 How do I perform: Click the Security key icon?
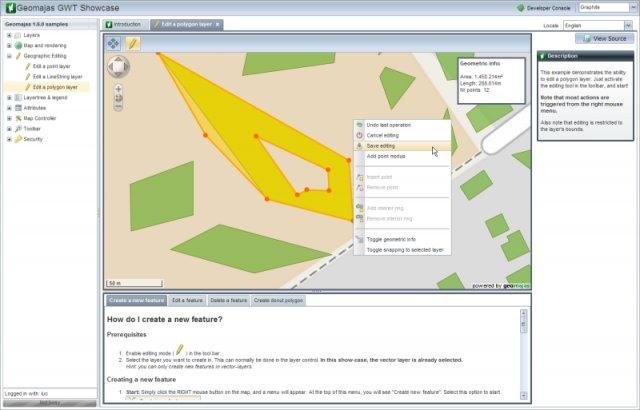pos(18,139)
